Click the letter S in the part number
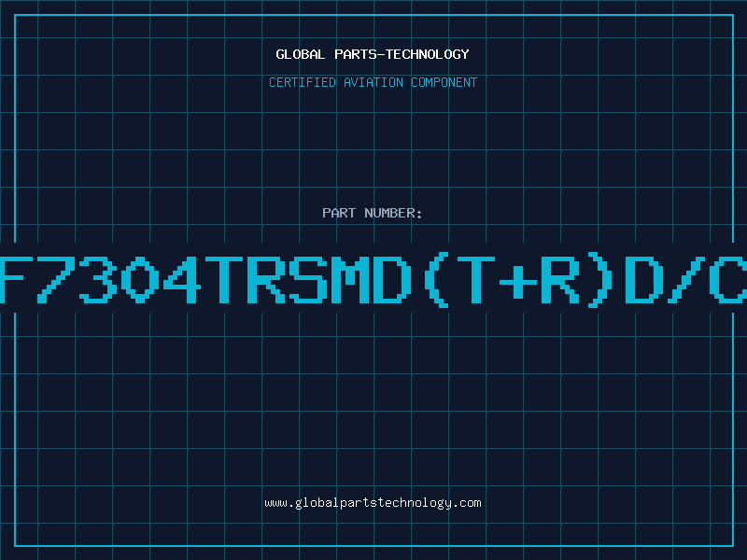Image resolution: width=747 pixels, height=560 pixels. (308, 279)
